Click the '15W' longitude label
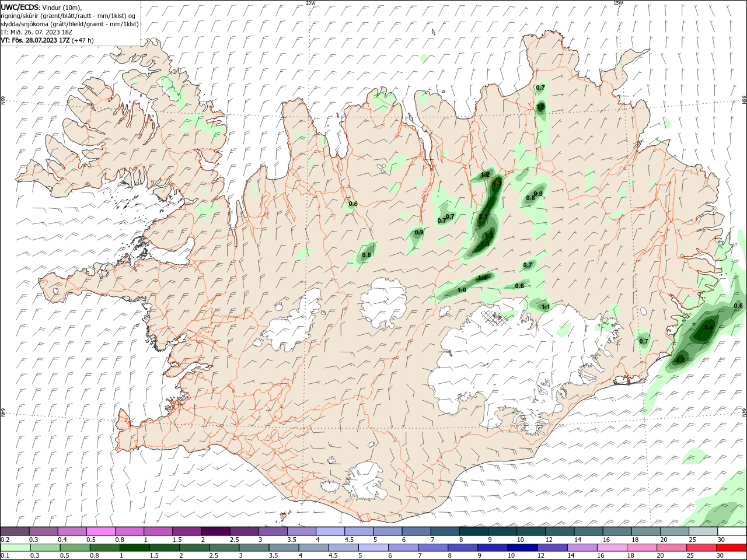 pyautogui.click(x=617, y=3)
